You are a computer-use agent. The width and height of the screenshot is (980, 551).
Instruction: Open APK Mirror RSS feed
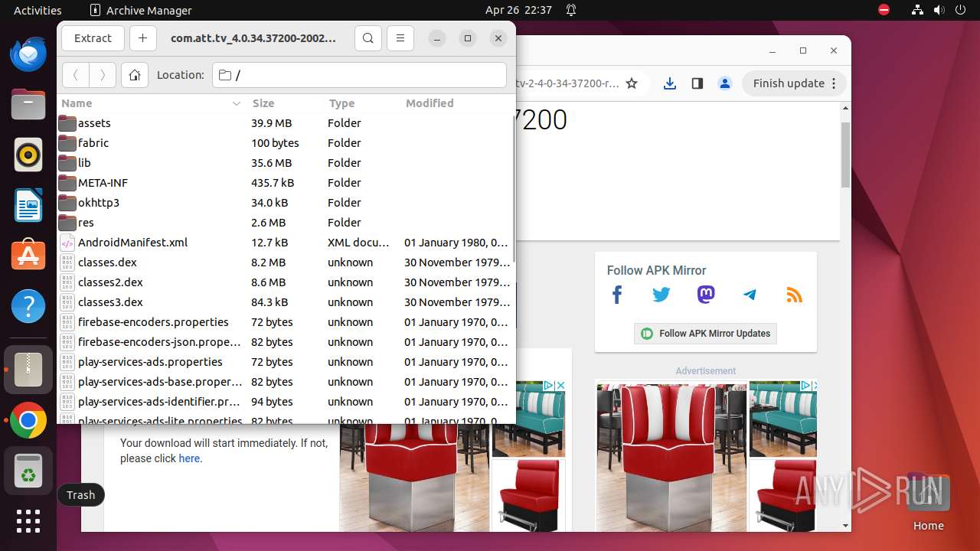795,295
